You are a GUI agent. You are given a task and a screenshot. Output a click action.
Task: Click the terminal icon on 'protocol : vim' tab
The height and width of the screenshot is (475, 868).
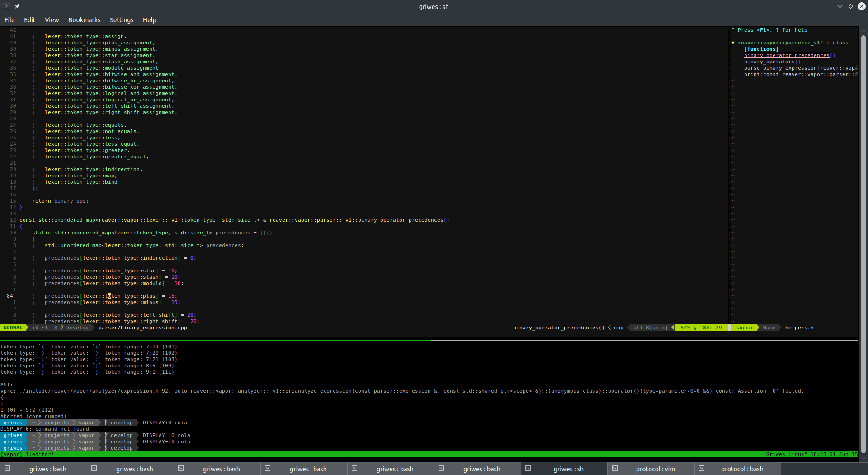pyautogui.click(x=615, y=468)
